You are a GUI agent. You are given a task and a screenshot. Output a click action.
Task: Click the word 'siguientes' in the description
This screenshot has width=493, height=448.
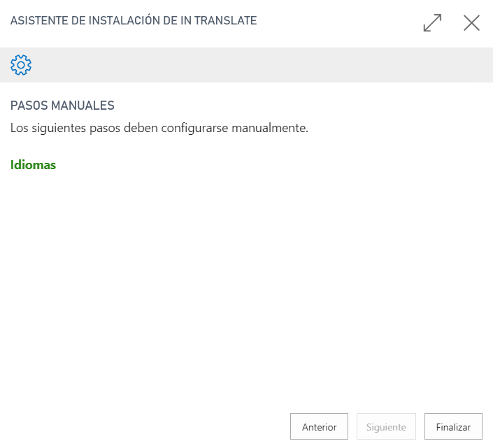(59, 128)
